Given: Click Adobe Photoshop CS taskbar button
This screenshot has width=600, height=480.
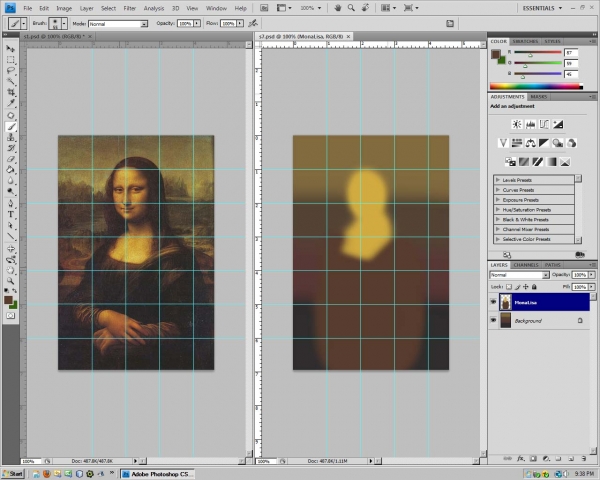Looking at the screenshot, I should [158, 474].
